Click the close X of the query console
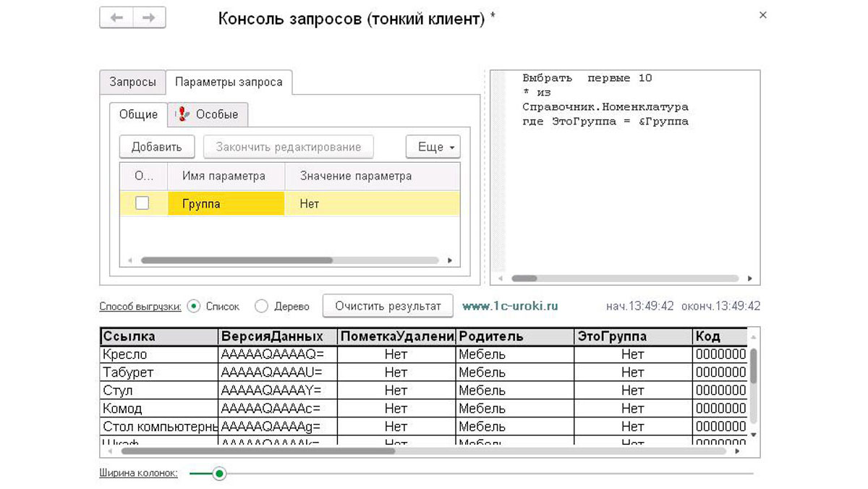The image size is (868, 489). [762, 15]
